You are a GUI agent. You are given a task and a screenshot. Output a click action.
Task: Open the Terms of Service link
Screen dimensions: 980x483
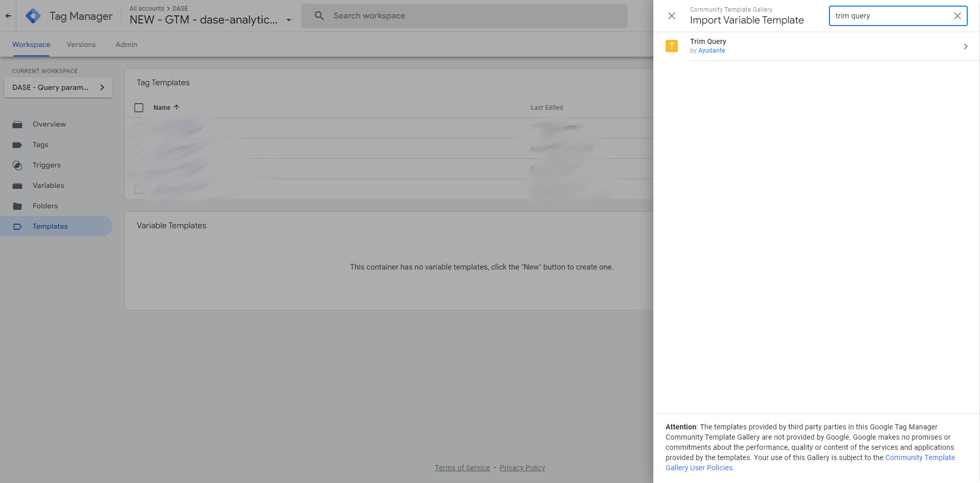462,468
